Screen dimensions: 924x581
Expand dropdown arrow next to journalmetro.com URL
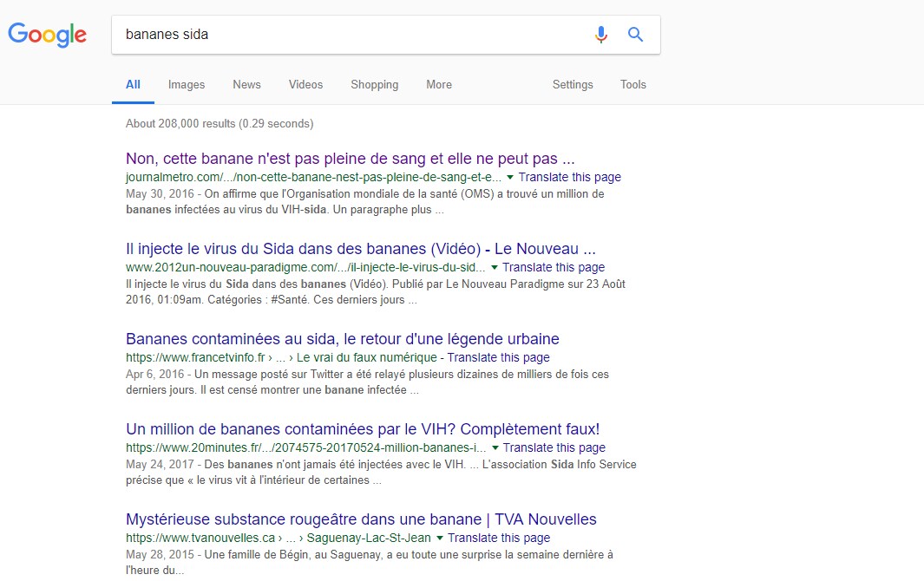coord(510,178)
